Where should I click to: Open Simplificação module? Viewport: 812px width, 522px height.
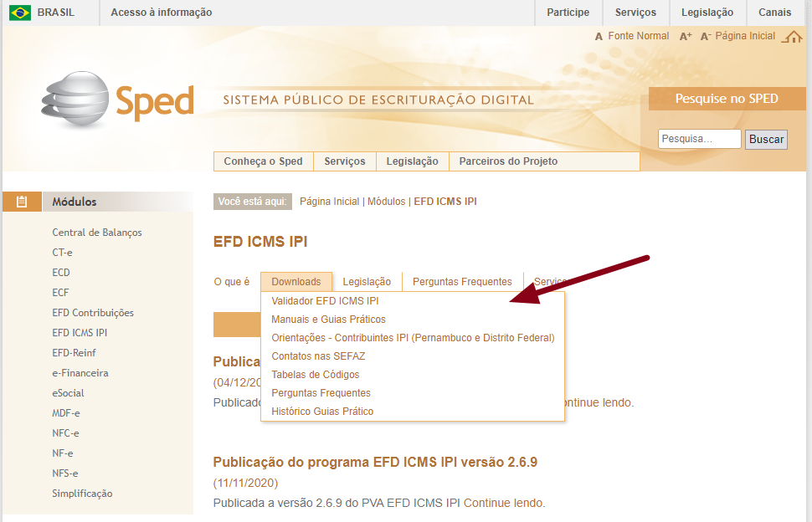82,494
